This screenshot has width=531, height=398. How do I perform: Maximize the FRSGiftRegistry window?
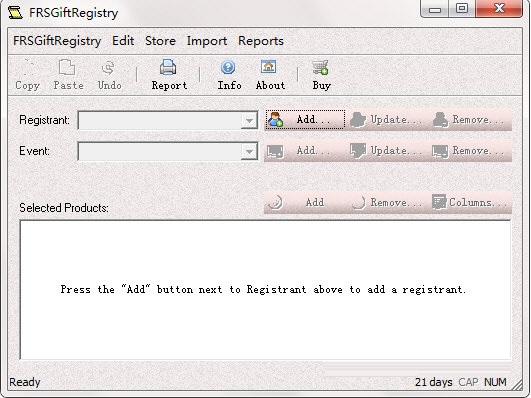pos(462,9)
